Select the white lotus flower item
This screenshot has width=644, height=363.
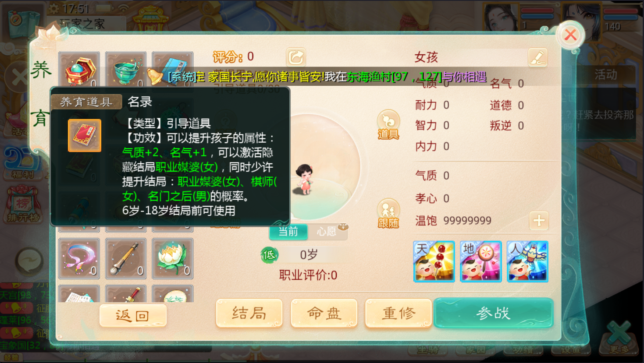(x=173, y=259)
